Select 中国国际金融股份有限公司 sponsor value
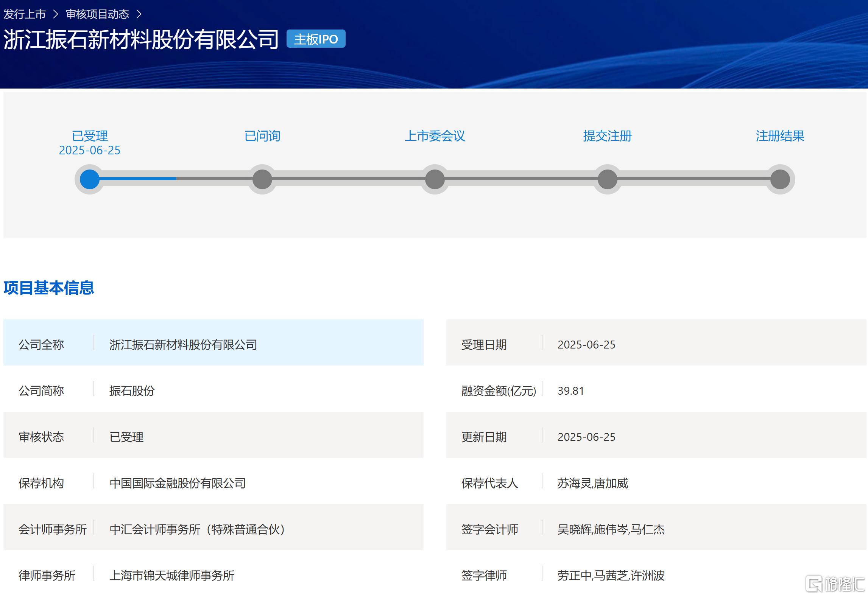 (178, 483)
